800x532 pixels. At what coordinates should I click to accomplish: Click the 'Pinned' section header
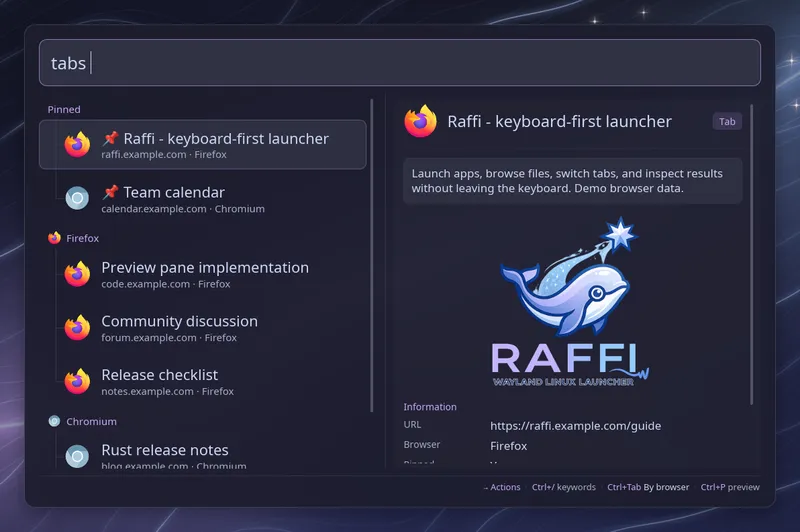[x=64, y=109]
